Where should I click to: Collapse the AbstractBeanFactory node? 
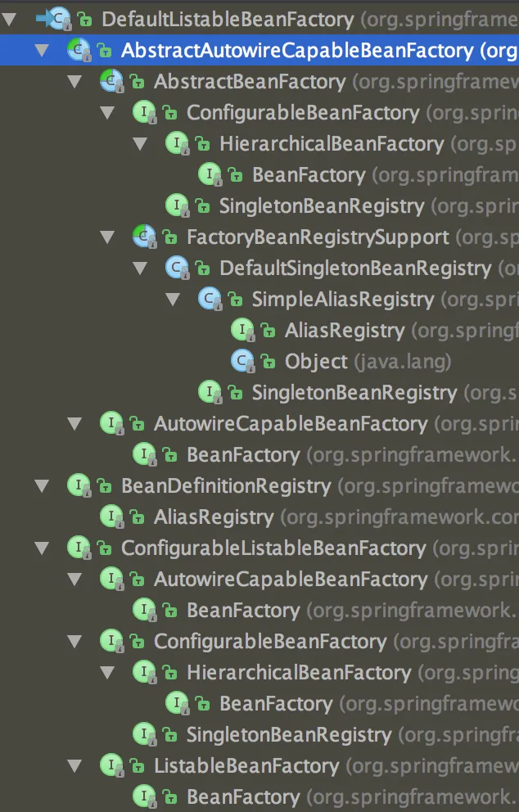[74, 82]
